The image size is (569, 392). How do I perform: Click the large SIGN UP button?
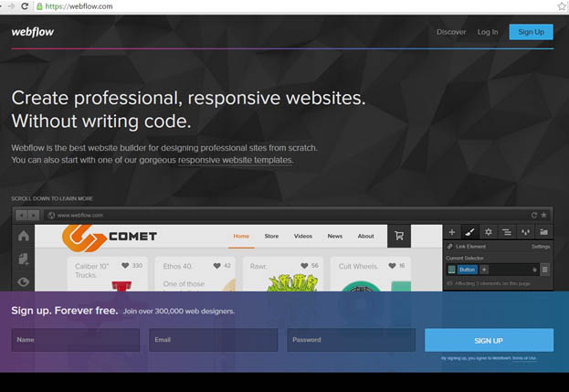pos(490,340)
